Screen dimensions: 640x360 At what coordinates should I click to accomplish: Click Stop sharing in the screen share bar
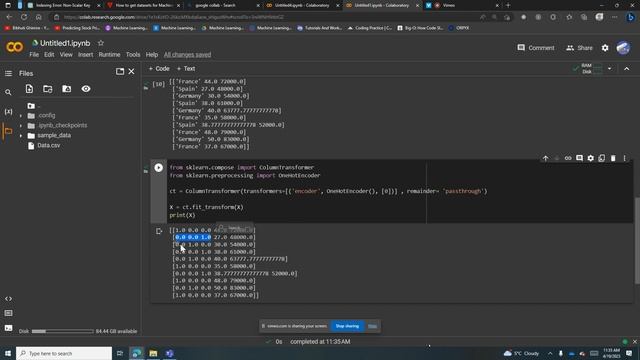[x=347, y=326]
